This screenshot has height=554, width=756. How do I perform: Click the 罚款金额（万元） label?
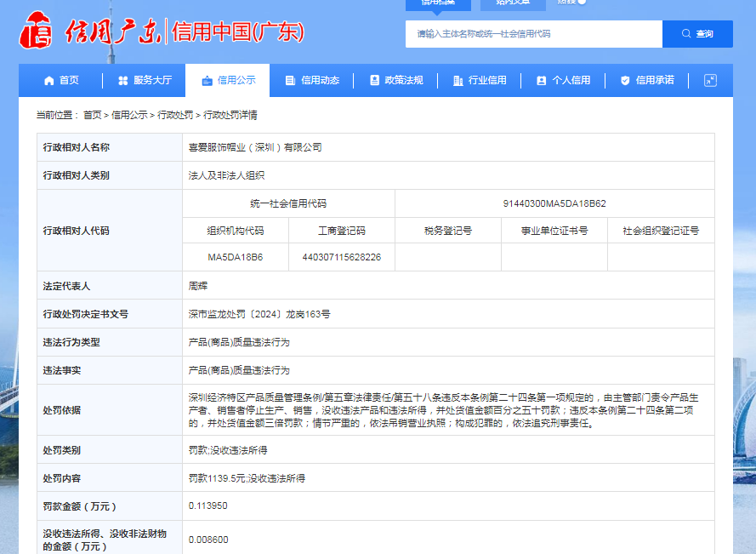pyautogui.click(x=80, y=506)
